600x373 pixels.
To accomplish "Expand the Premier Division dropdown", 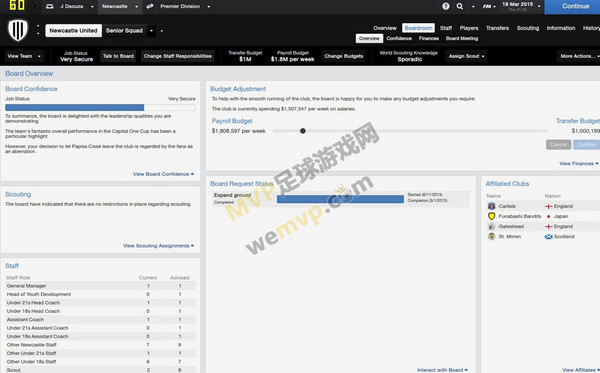I will (209, 7).
